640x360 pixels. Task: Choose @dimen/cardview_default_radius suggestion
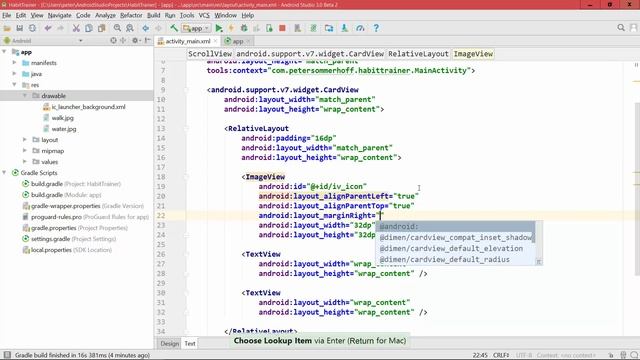(455, 260)
